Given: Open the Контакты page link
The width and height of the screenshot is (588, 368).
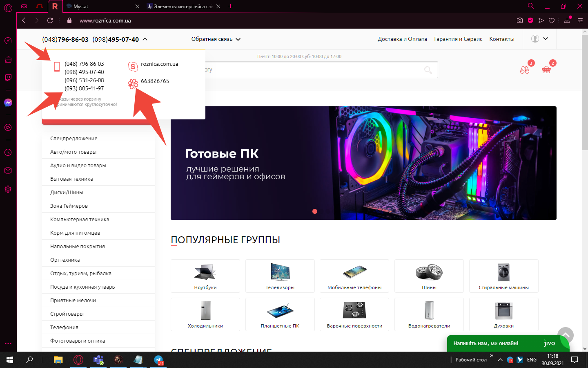Looking at the screenshot, I should 501,39.
